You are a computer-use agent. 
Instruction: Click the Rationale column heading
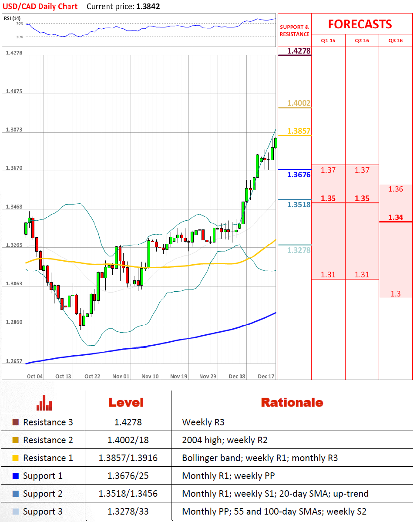tap(292, 403)
